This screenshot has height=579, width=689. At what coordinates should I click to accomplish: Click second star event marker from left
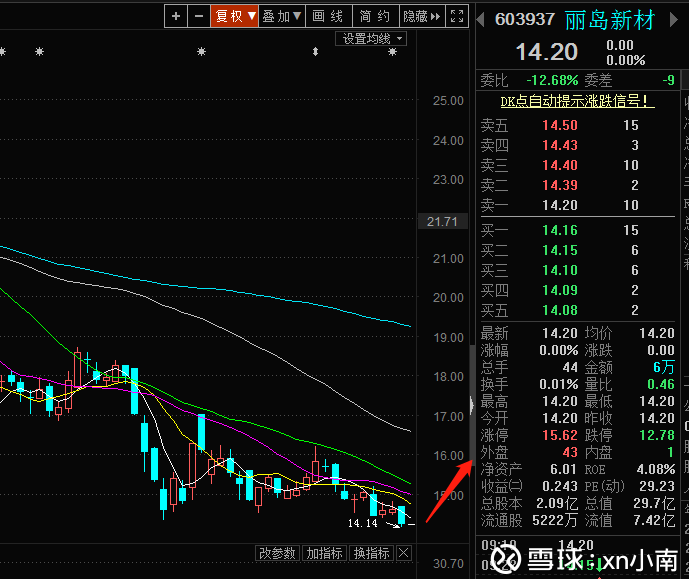tap(40, 52)
